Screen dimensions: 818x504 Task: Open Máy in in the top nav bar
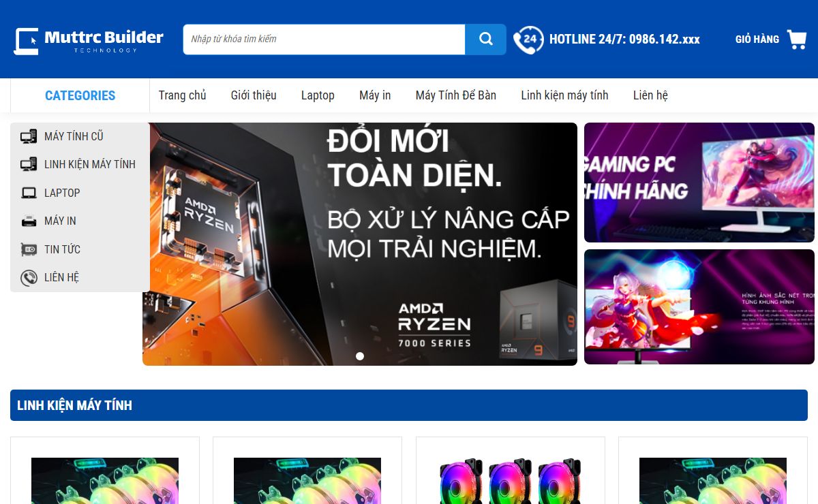pyautogui.click(x=375, y=95)
